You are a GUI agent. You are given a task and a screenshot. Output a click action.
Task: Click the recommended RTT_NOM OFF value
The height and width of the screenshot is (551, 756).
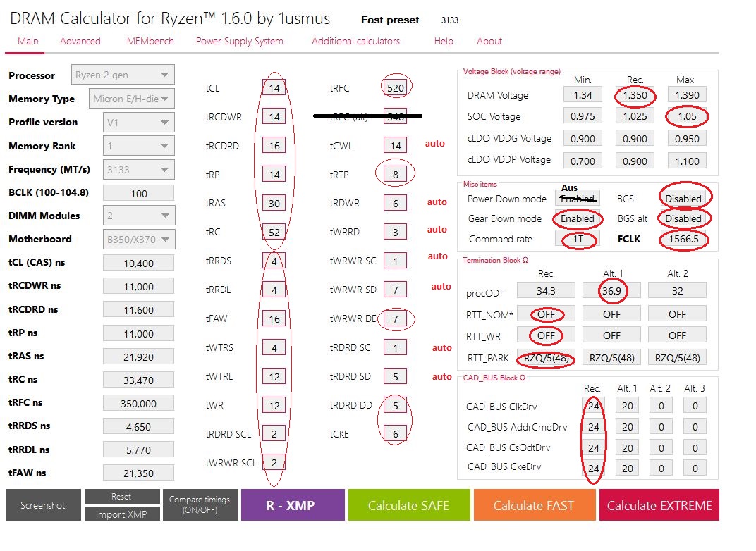click(546, 314)
